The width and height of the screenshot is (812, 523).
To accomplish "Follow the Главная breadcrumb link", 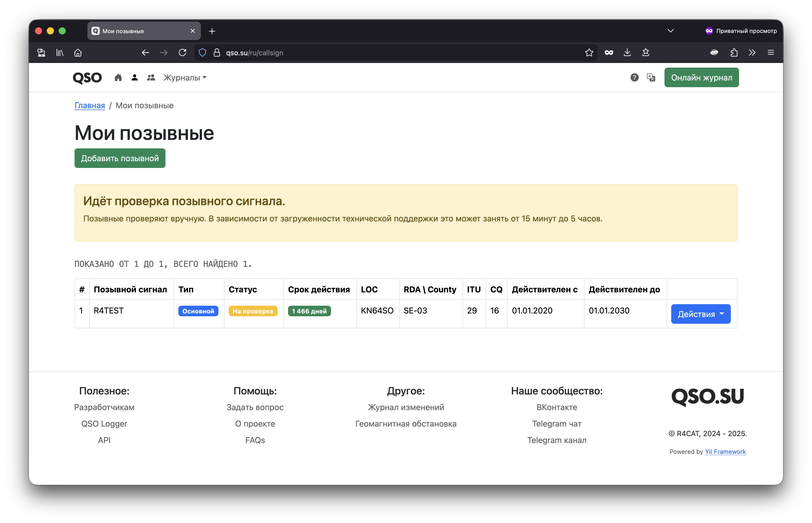I will [x=90, y=106].
